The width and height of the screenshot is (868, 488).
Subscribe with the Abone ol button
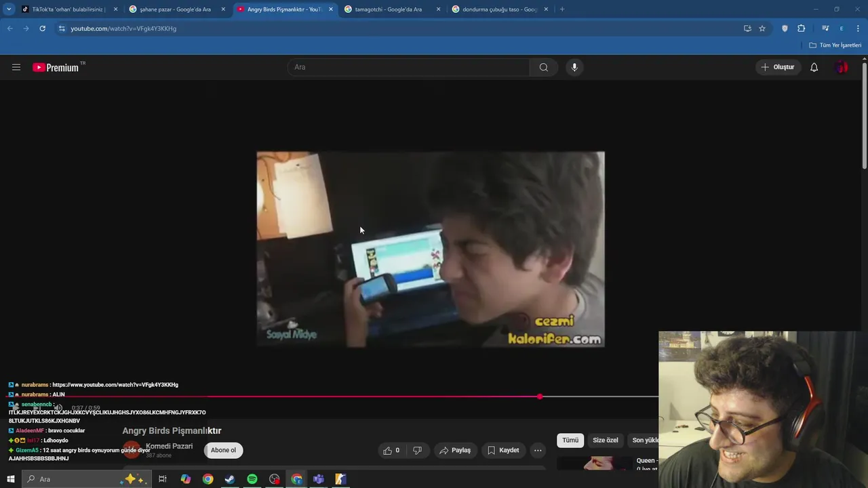(x=223, y=450)
